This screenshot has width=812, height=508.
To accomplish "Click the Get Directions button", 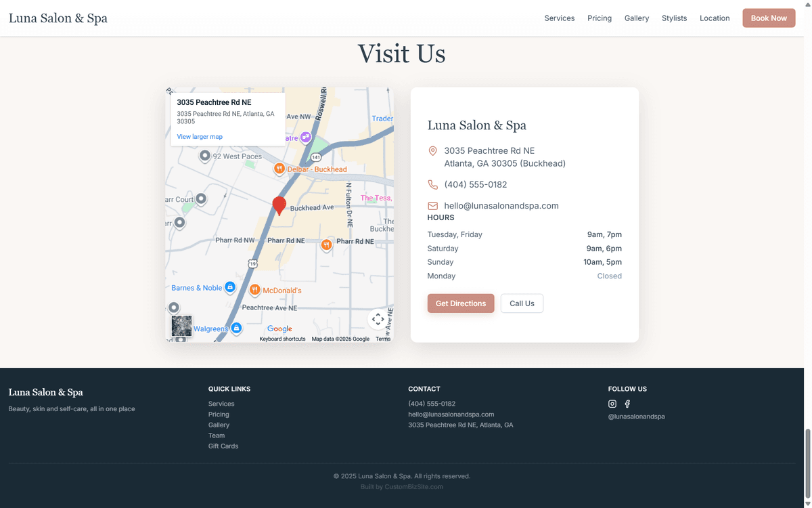I will [x=461, y=303].
